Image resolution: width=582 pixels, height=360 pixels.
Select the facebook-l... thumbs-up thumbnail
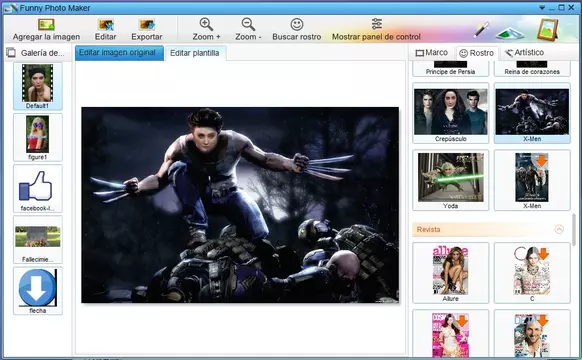tap(37, 189)
